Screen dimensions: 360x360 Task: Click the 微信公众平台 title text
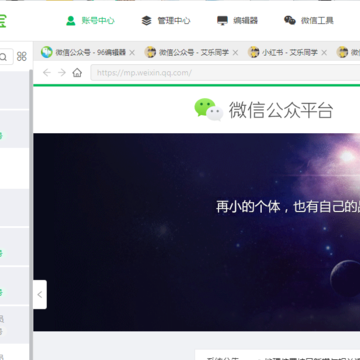tap(281, 110)
